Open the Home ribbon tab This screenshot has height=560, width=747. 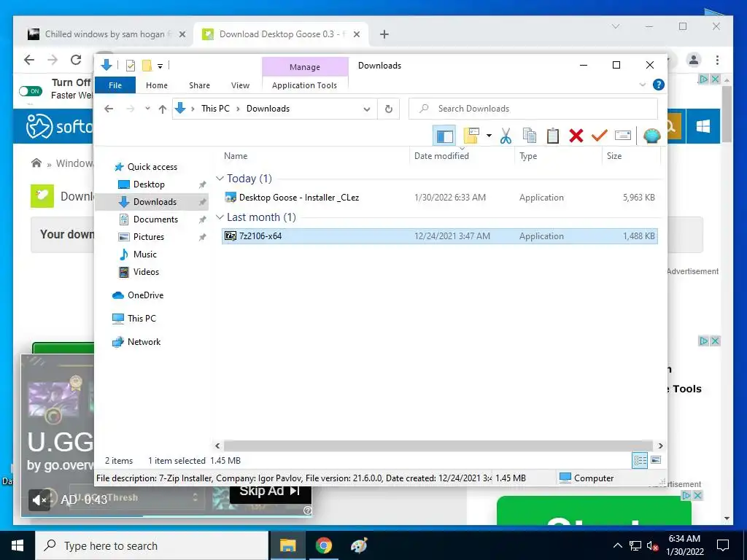(157, 85)
